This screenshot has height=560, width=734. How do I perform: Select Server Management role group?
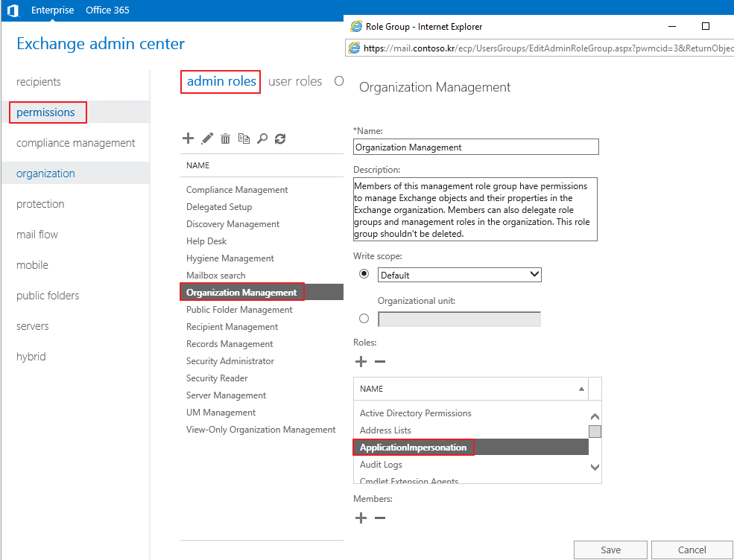click(x=226, y=395)
